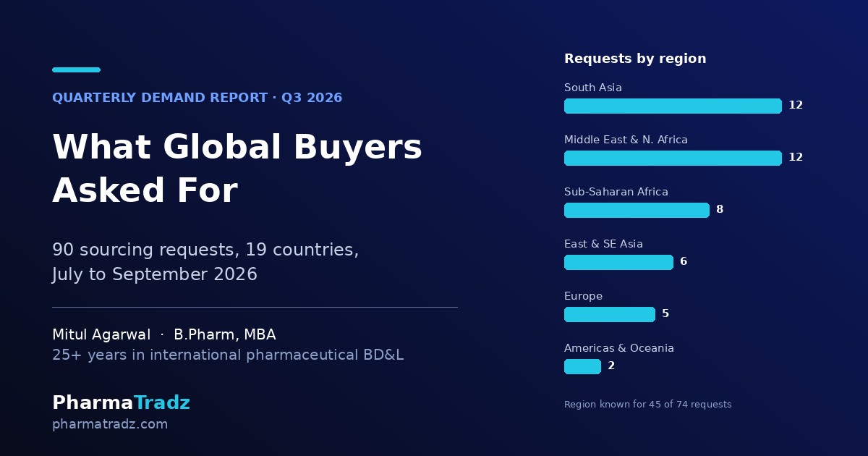Click the East & SE Asia label
This screenshot has width=868, height=456.
pyautogui.click(x=603, y=244)
